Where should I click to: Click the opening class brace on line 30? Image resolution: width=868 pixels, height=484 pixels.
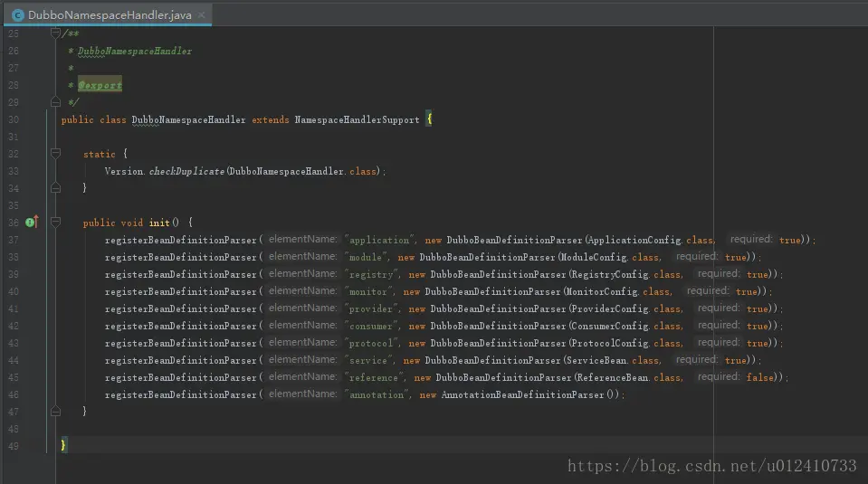pos(429,119)
